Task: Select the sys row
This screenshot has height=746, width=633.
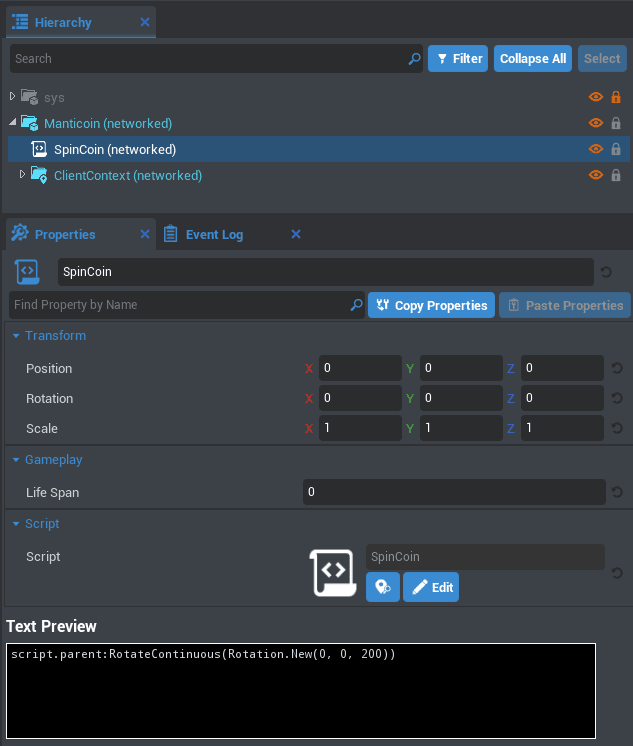Action: (319, 97)
